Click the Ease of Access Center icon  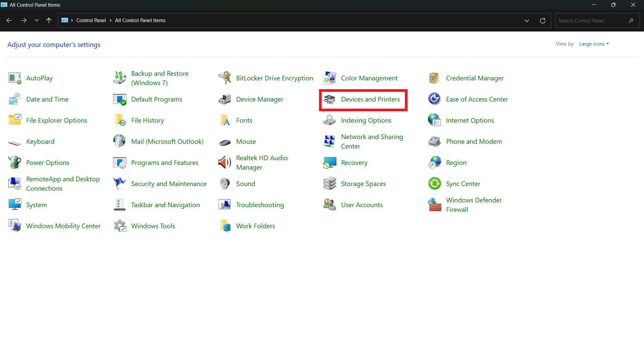pyautogui.click(x=434, y=99)
